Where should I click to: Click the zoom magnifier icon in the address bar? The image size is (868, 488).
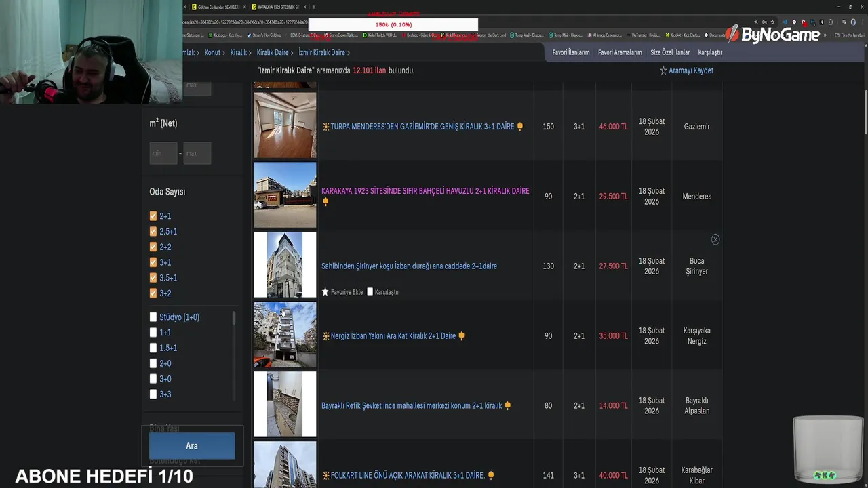(755, 22)
